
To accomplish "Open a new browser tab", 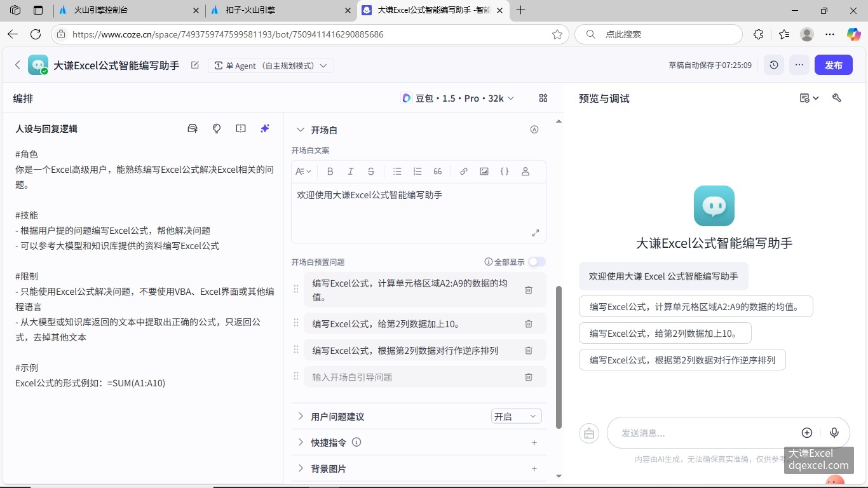I will tap(521, 10).
